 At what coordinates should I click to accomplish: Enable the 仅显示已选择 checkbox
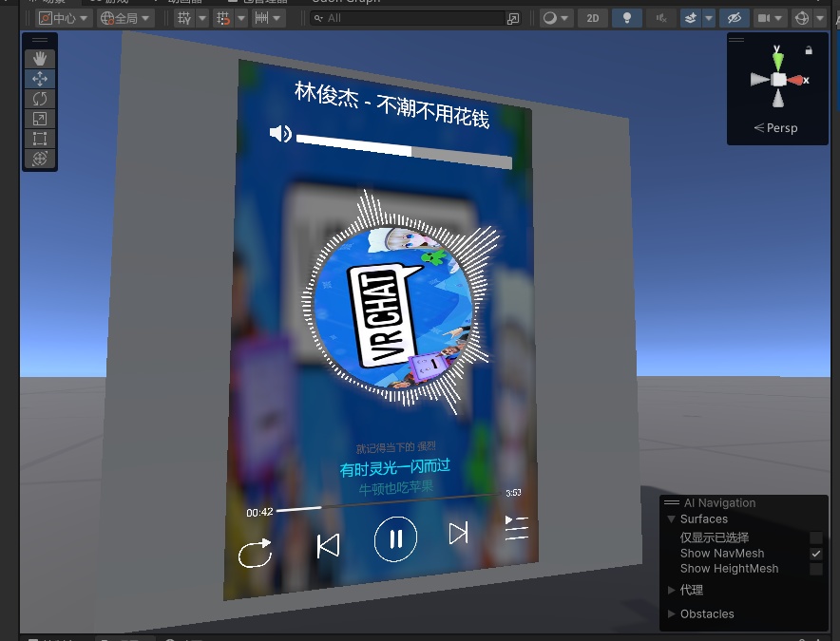tap(815, 537)
